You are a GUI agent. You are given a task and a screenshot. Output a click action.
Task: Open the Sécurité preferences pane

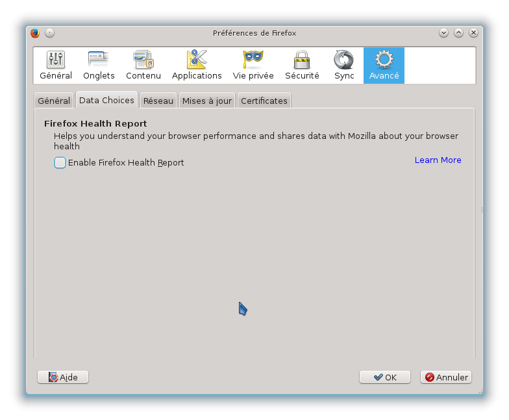[302, 65]
